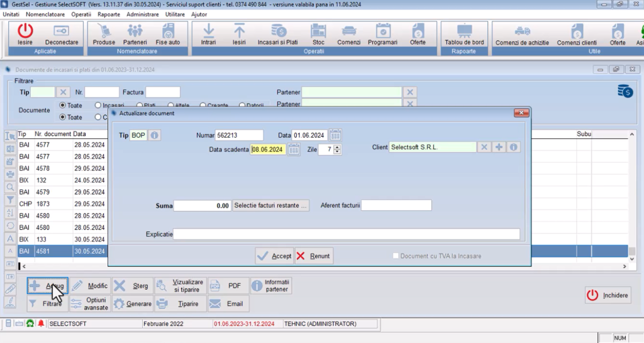Open the Operatii menu

point(81,14)
